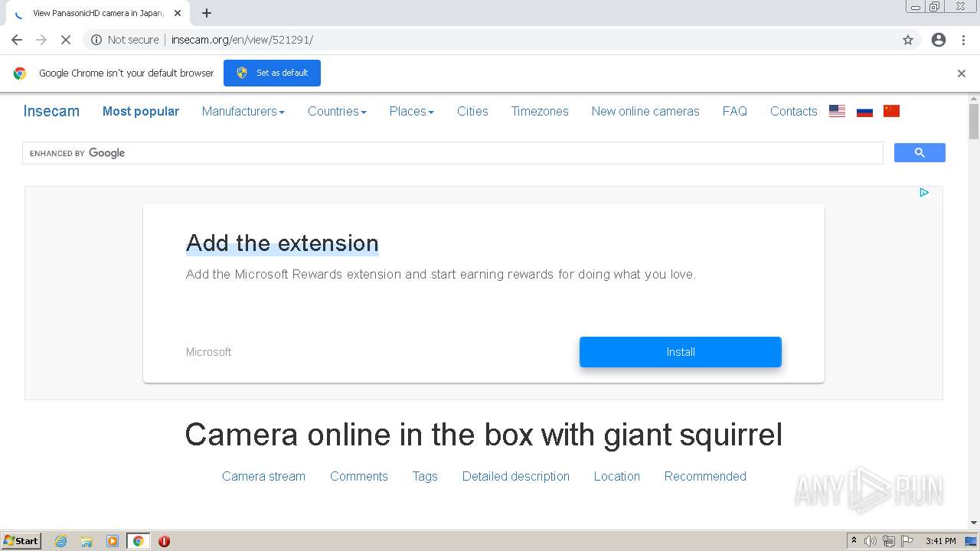
Task: Submit the search with magnifier button
Action: click(x=920, y=153)
